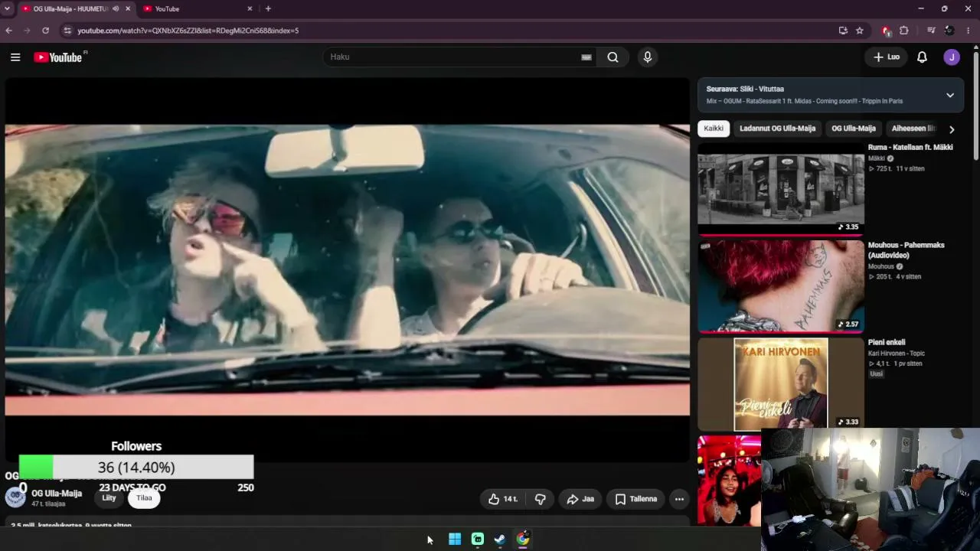Switch to the second YouTube tab
Screen dimensions: 980x551
point(198,8)
